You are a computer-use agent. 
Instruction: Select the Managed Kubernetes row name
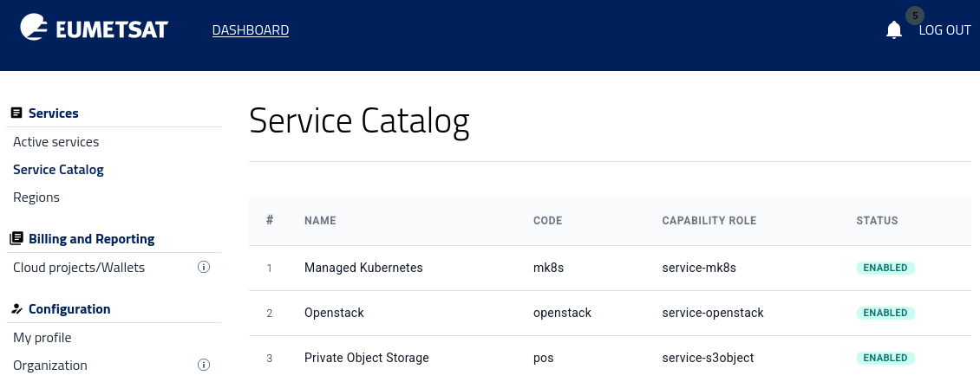363,268
